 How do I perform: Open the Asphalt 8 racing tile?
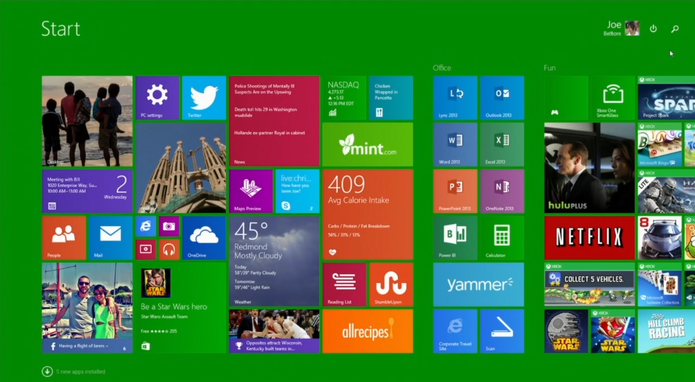tap(660, 238)
